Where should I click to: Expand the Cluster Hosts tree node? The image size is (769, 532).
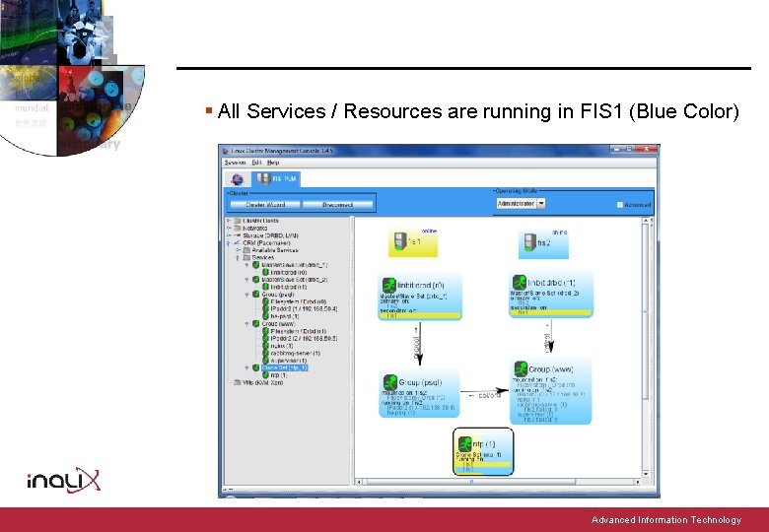click(x=229, y=221)
